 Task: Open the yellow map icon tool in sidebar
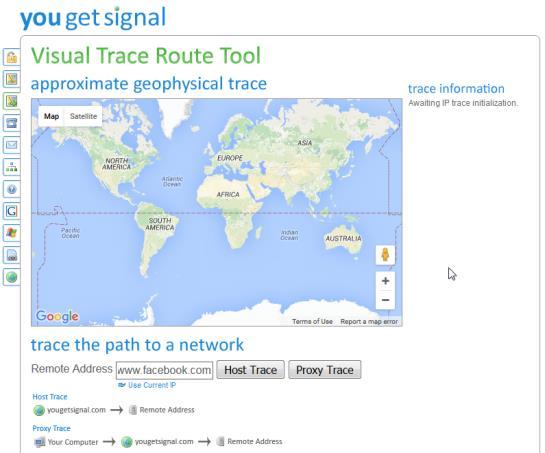coord(11,79)
